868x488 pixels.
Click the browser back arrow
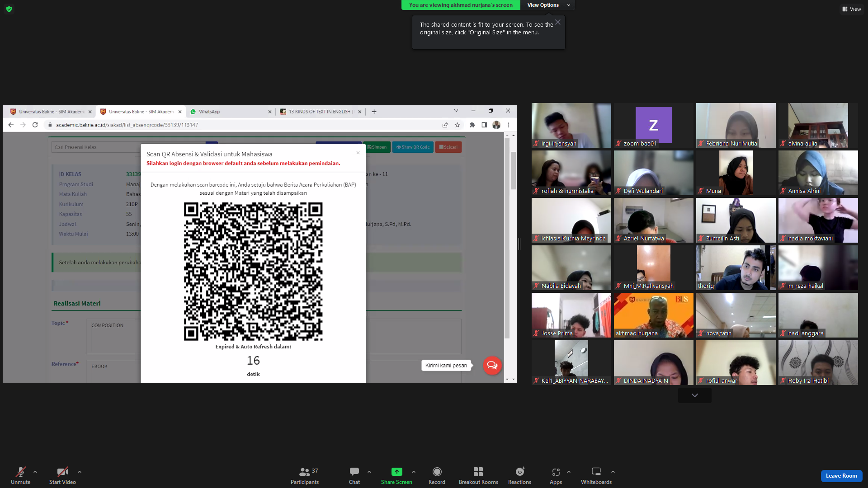[11, 125]
